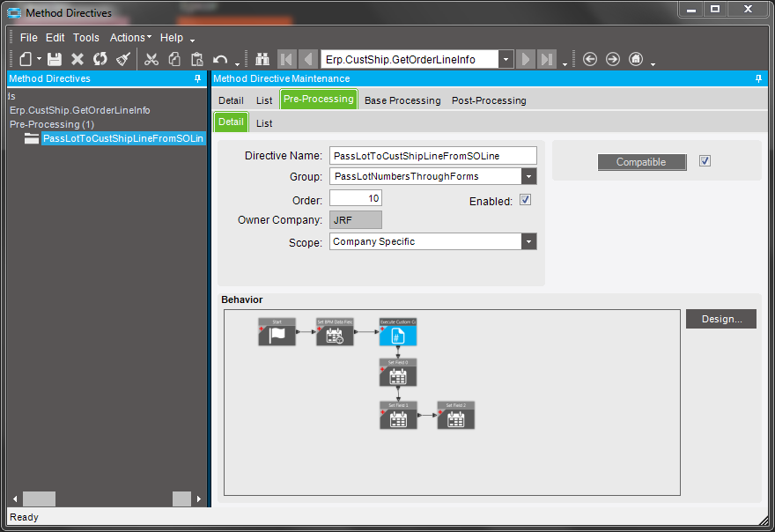Image resolution: width=775 pixels, height=532 pixels.
Task: Refresh using the circular arrows icon
Action: pos(100,59)
